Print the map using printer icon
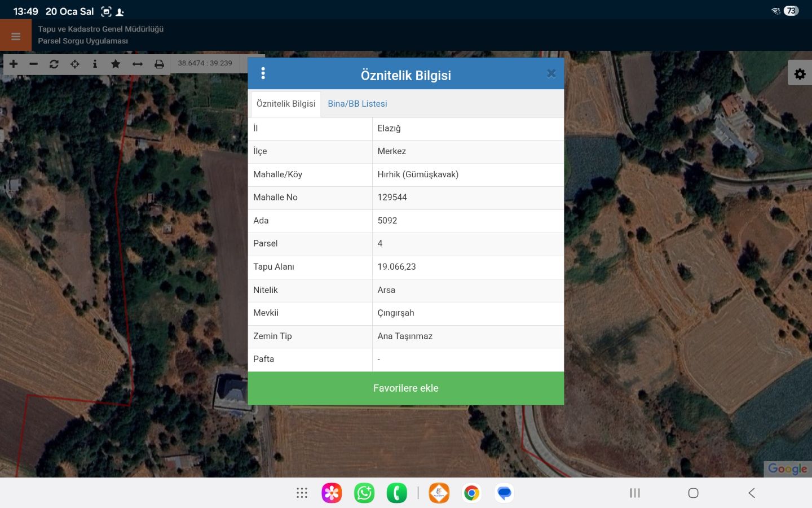The width and height of the screenshot is (812, 508). [x=160, y=64]
